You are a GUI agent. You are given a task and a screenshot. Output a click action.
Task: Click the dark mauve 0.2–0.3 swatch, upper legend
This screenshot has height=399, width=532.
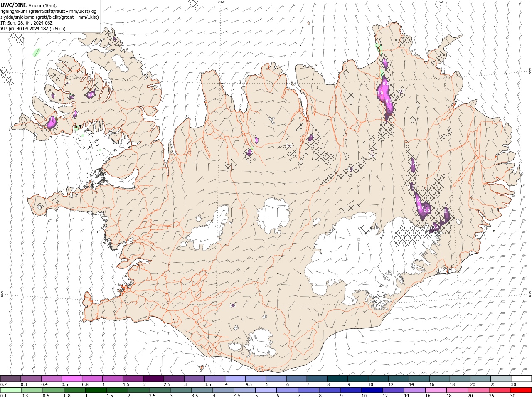(10, 379)
